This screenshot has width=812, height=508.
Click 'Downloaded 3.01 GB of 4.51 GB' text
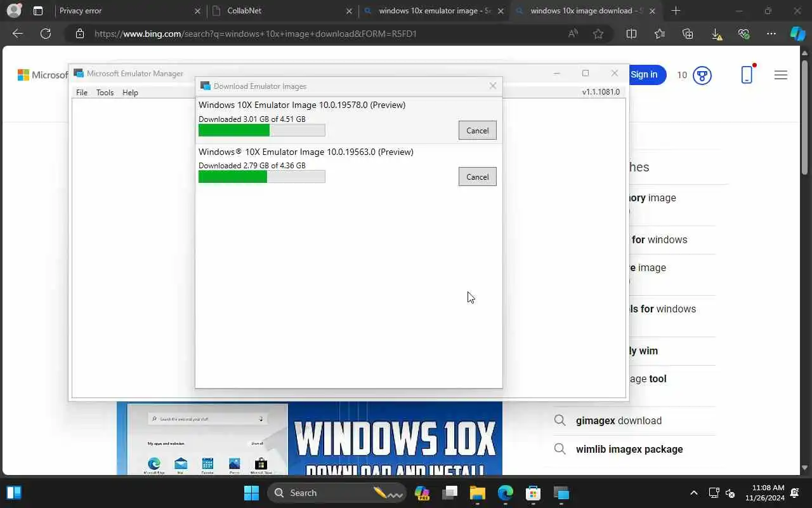pyautogui.click(x=252, y=119)
